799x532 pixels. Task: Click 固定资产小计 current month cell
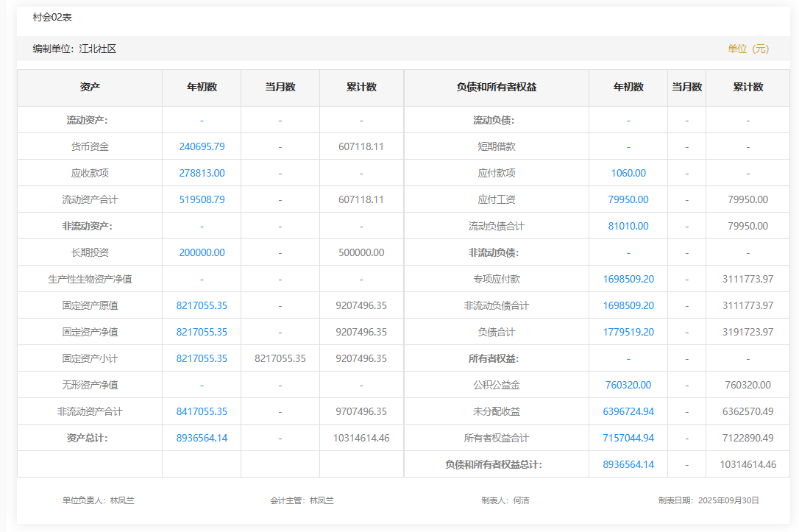tap(280, 358)
